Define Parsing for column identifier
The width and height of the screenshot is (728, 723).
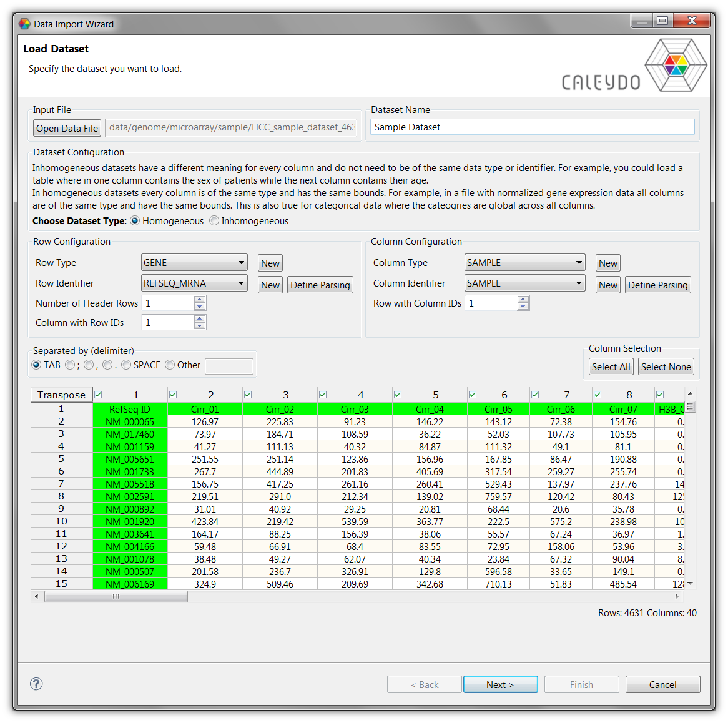pyautogui.click(x=658, y=285)
